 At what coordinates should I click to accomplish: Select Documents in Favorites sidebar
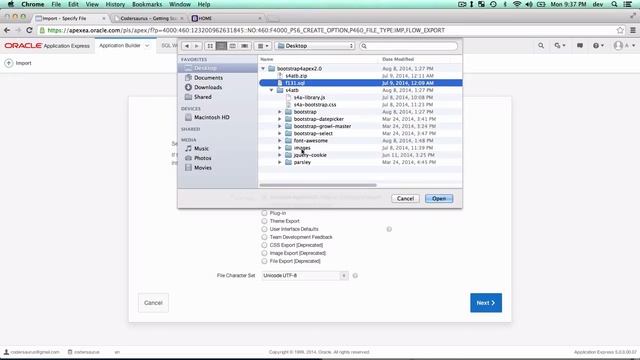[x=208, y=78]
